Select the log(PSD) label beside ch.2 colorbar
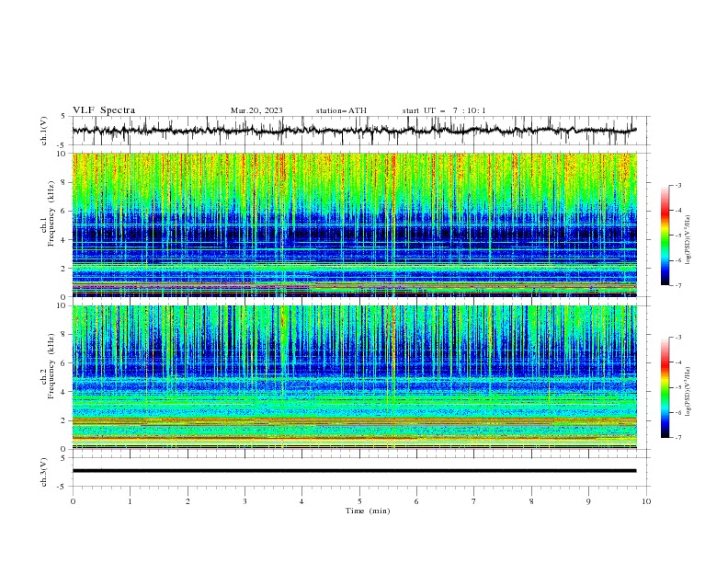728x563 pixels. (688, 392)
